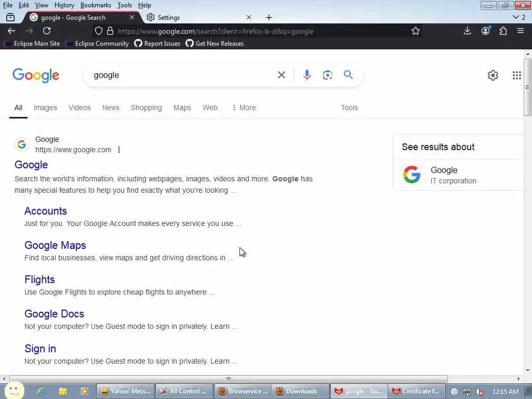Open Google IT corporation result card
Viewport: 532px width, 399px height.
point(458,175)
